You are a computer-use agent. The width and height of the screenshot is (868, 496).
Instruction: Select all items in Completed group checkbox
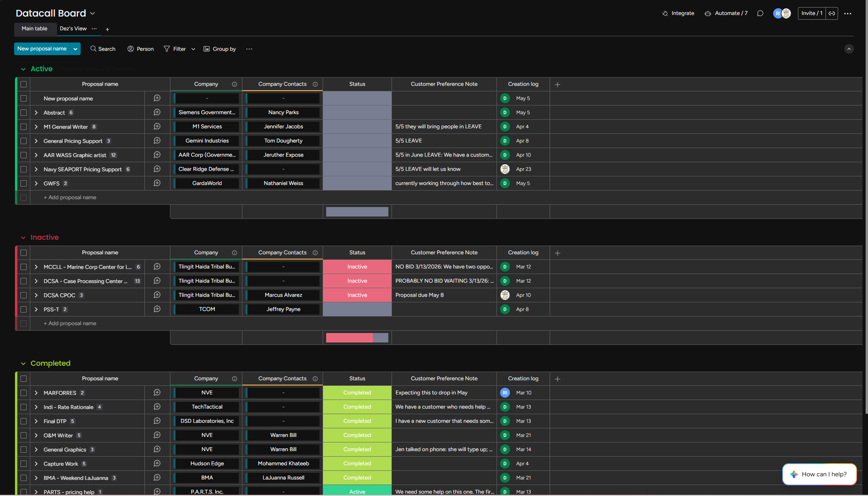[x=24, y=379]
